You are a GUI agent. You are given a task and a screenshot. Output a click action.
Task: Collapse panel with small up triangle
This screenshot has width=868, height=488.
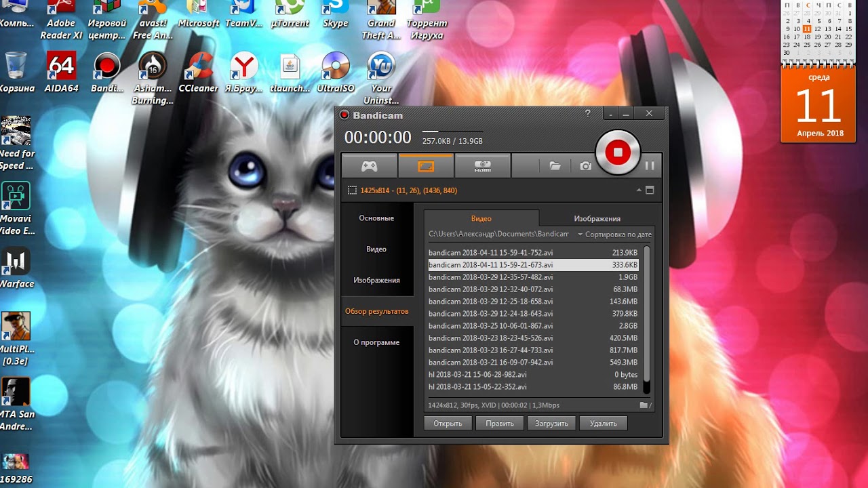pos(639,190)
